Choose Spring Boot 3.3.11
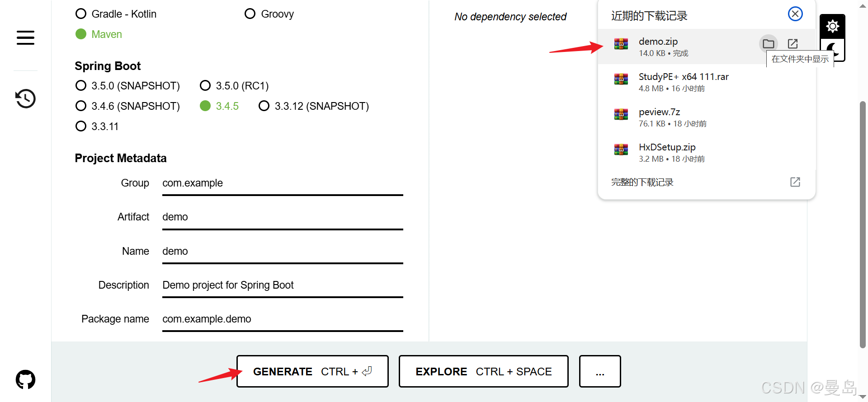Viewport: 868px width, 402px height. [97, 126]
